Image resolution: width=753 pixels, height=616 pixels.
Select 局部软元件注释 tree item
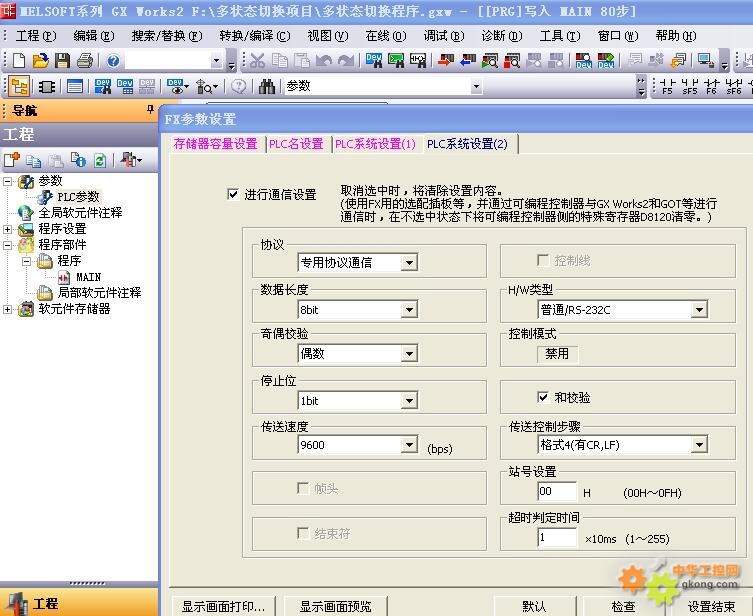tap(99, 293)
